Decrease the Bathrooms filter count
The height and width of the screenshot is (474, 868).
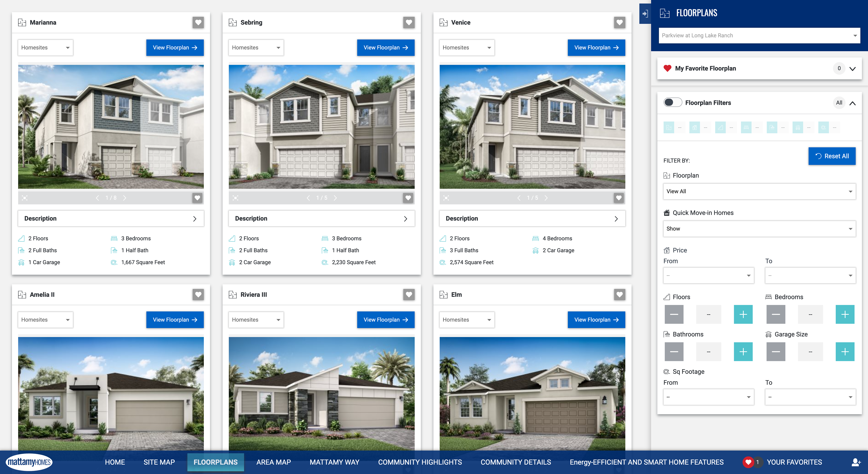[x=674, y=352]
